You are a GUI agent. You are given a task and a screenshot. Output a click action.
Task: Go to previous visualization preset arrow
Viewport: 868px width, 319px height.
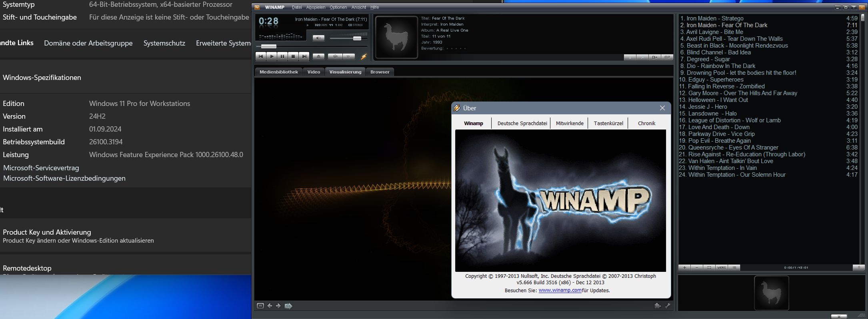270,306
